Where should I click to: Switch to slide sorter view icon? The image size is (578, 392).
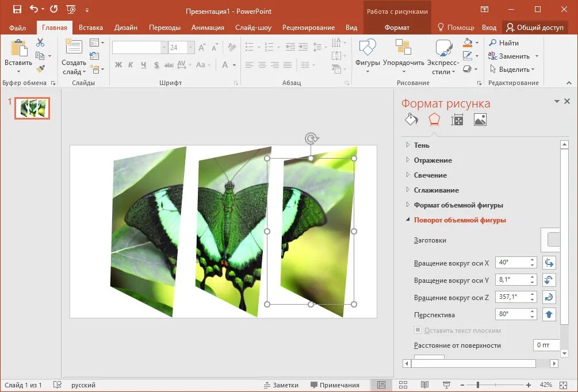click(x=403, y=385)
